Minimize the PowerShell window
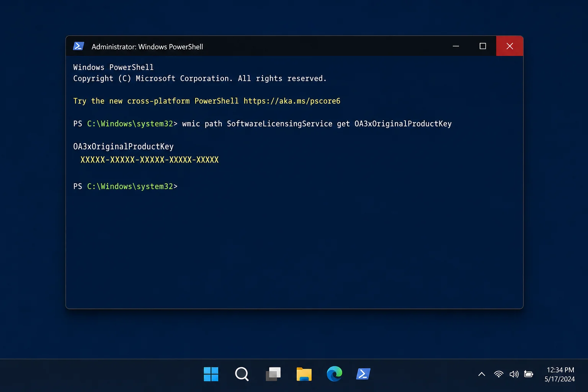This screenshot has height=392, width=588. (x=456, y=46)
